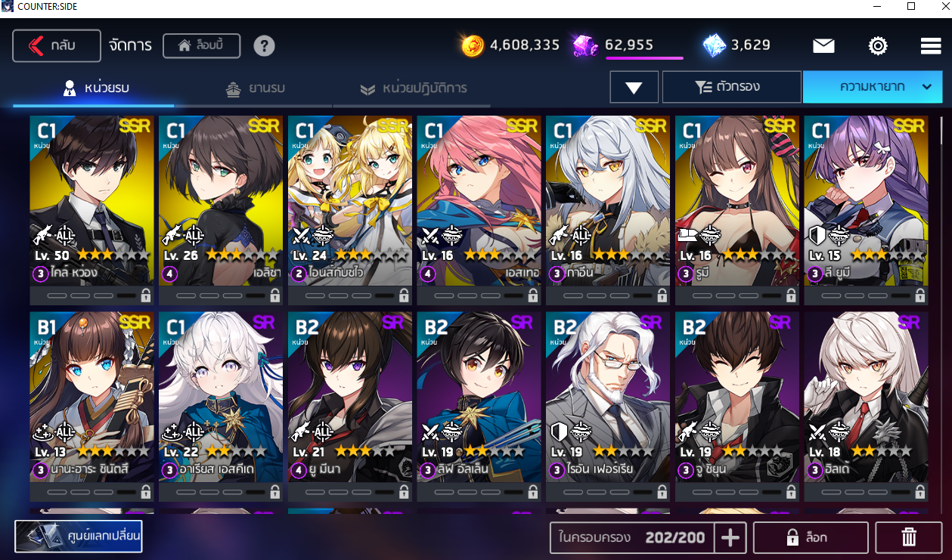
Task: Open the mail envelope icon
Action: tap(823, 46)
